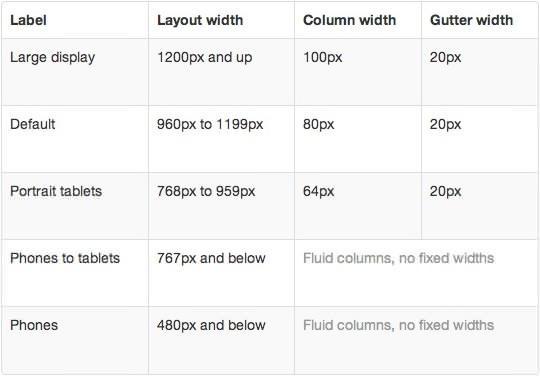The height and width of the screenshot is (376, 540).
Task: Select the Default row label
Action: [32, 124]
